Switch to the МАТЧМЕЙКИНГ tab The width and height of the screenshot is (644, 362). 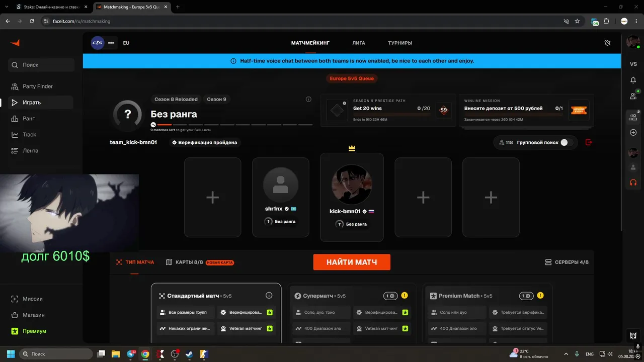point(310,43)
